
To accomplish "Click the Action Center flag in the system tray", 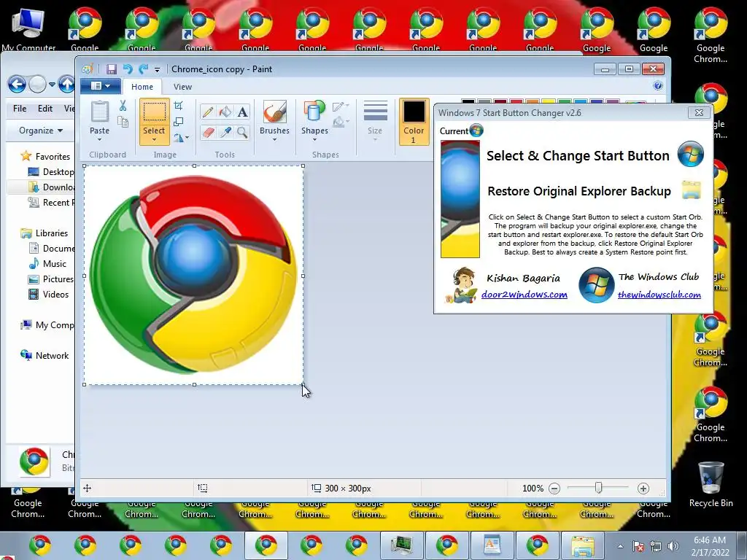I will pos(638,546).
